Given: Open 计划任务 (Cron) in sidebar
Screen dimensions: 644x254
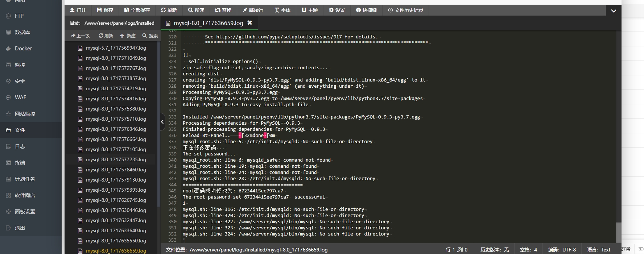Looking at the screenshot, I should [x=31, y=179].
